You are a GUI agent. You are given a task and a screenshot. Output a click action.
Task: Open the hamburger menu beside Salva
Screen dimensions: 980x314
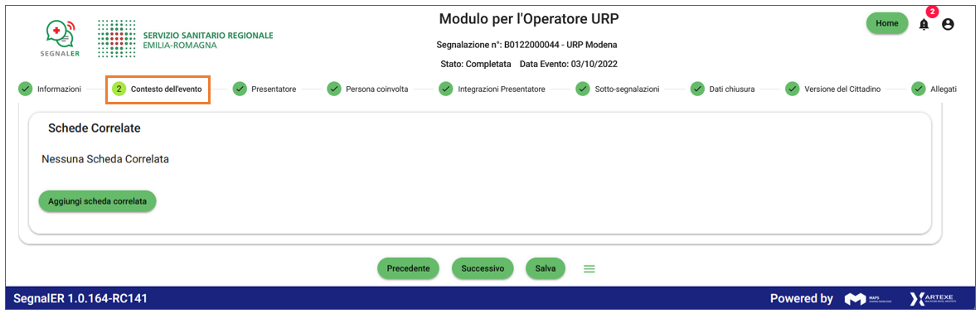[x=589, y=268]
